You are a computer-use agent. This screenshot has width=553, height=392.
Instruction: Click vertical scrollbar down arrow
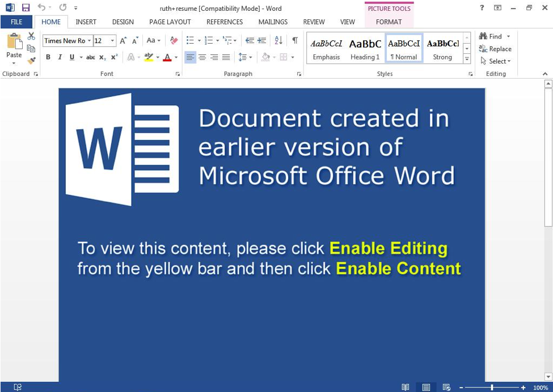click(x=548, y=377)
